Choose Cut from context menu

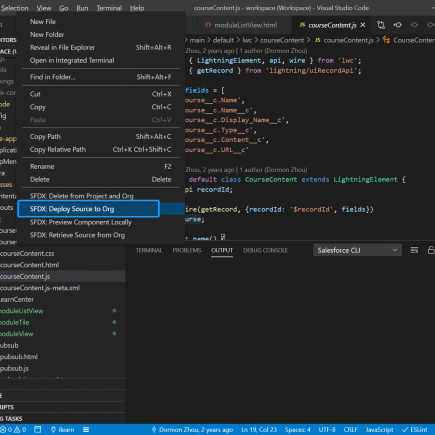(x=101, y=94)
